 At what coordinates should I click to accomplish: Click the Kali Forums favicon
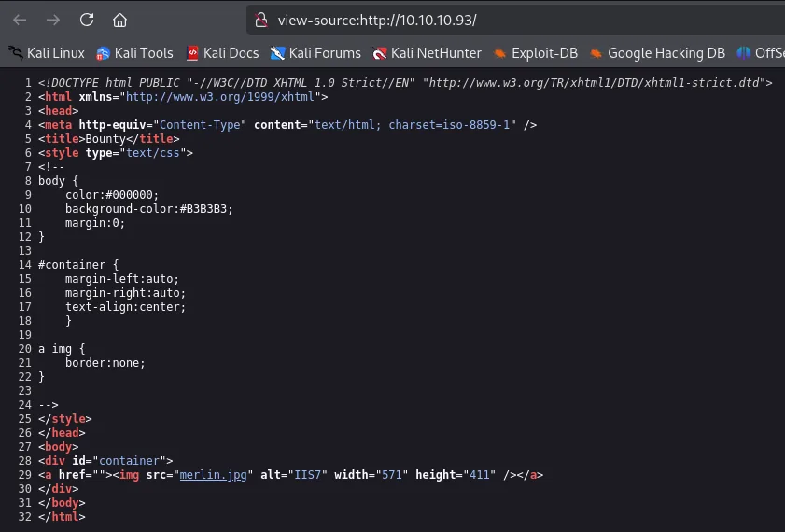tap(277, 53)
